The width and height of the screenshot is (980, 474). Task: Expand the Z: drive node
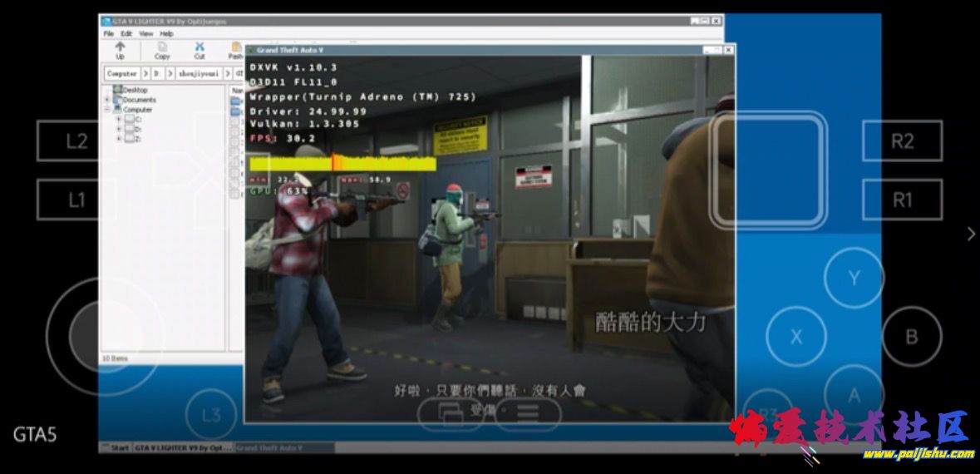click(x=118, y=138)
